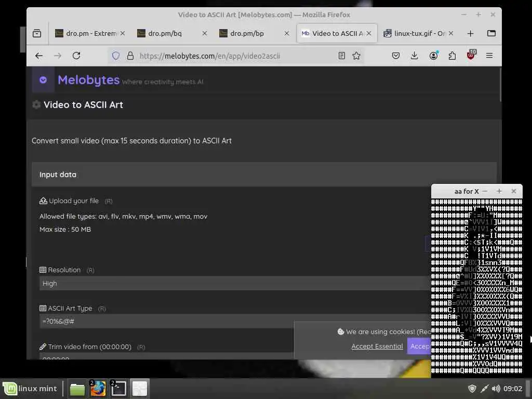Screen dimensions: 532x399
Task: Open the Firefox downloads panel
Action: pos(414,56)
